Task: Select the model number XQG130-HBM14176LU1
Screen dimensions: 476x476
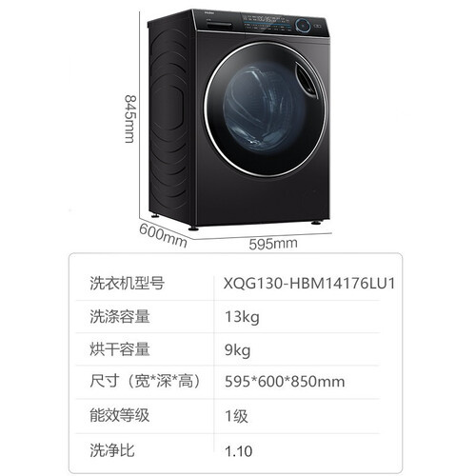Action: (x=309, y=283)
